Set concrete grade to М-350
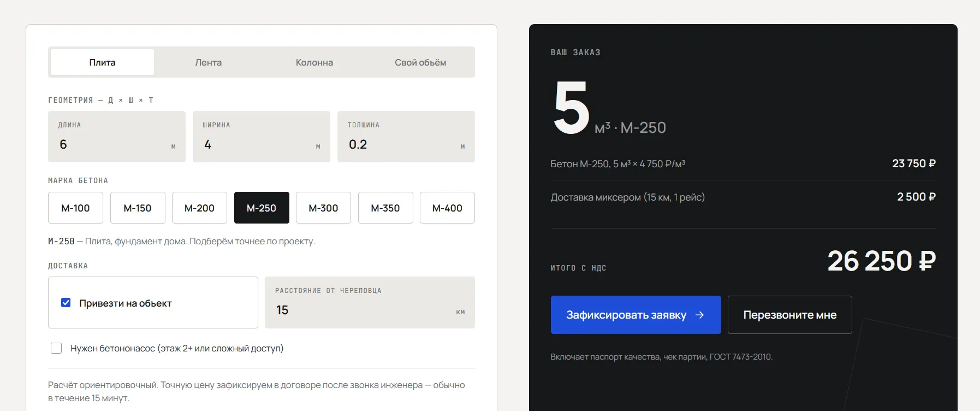This screenshot has height=411, width=980. tap(385, 208)
